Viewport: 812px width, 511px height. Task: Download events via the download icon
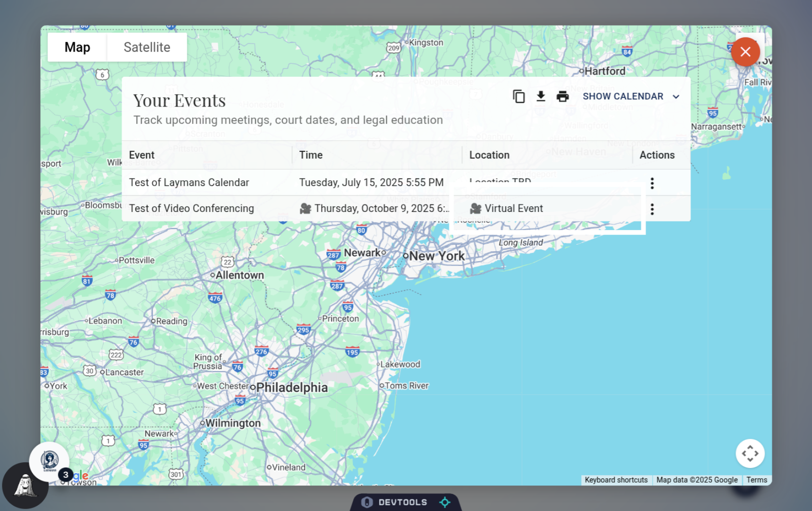tap(541, 96)
